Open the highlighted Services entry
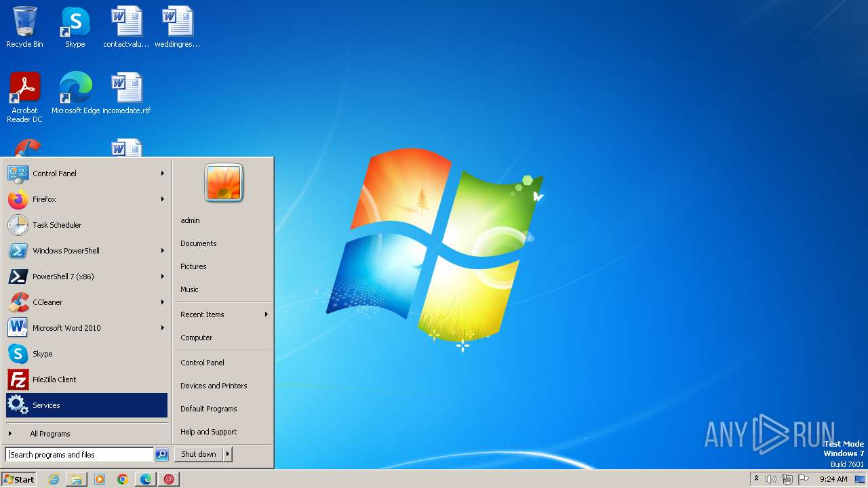This screenshot has width=868, height=488. click(x=87, y=405)
